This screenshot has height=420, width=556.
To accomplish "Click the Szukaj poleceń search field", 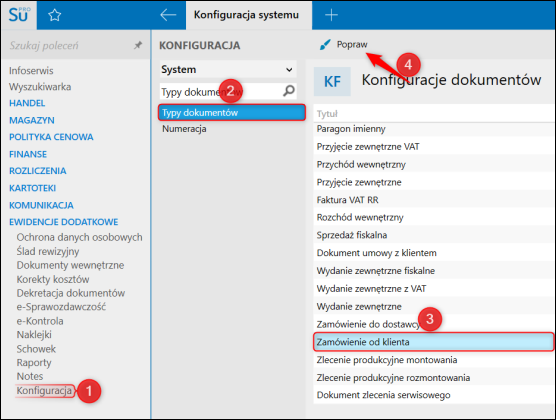I will click(x=70, y=45).
